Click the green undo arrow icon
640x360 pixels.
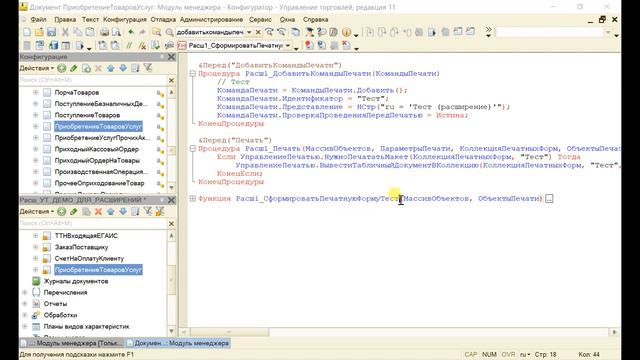click(x=131, y=32)
